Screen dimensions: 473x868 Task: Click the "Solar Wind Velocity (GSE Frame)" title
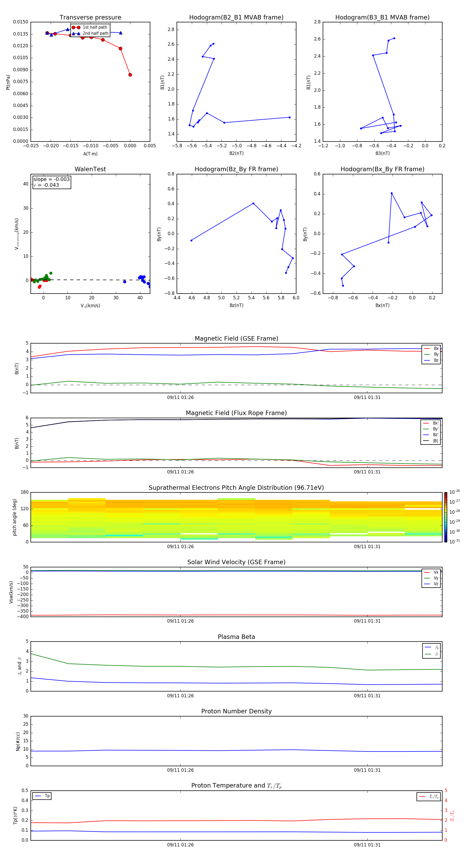pyautogui.click(x=236, y=562)
